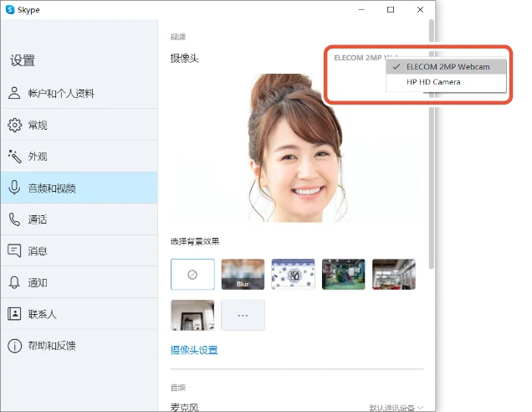Click the phone icon beside 通话
This screenshot has height=412, width=532.
click(14, 219)
